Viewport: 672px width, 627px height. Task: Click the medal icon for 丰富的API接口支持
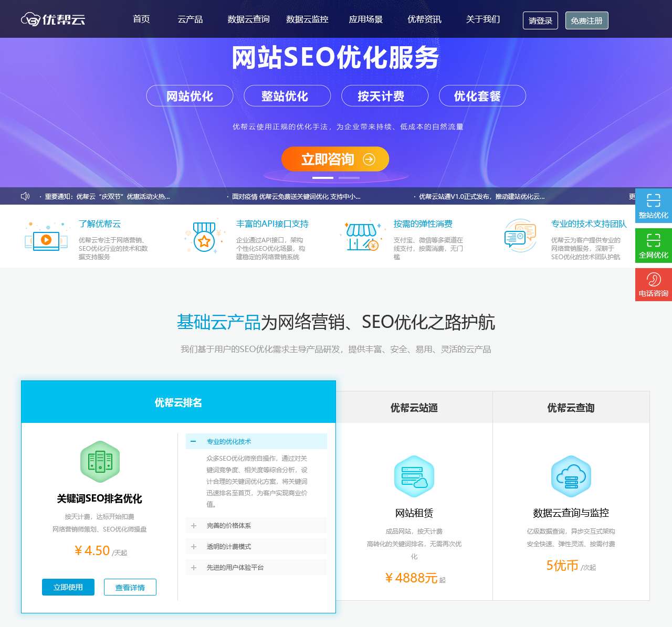tap(205, 240)
